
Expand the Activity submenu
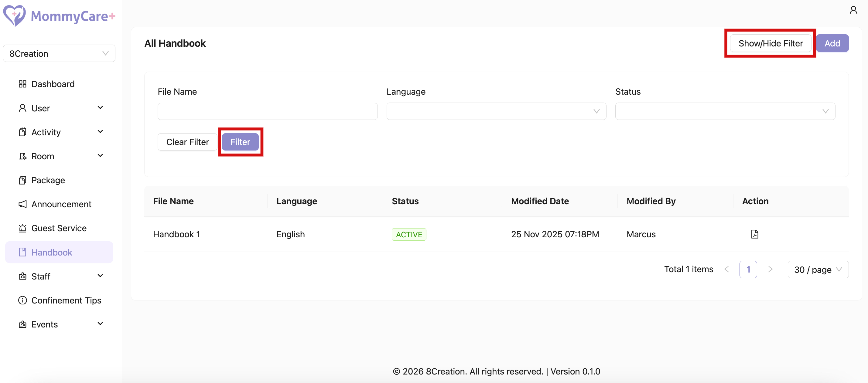pos(100,132)
